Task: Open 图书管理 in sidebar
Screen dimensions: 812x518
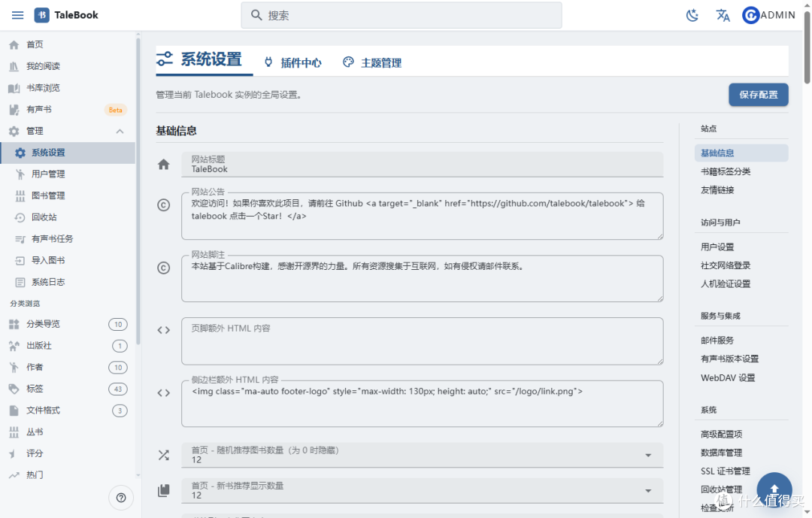Action: point(68,195)
